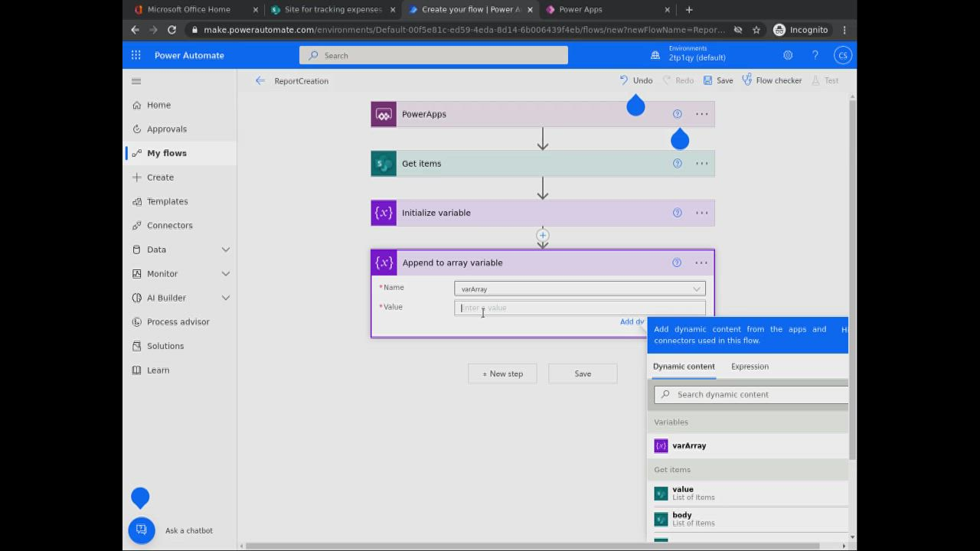Expand the PowerApps step header
This screenshot has width=980, height=551.
pos(543,114)
